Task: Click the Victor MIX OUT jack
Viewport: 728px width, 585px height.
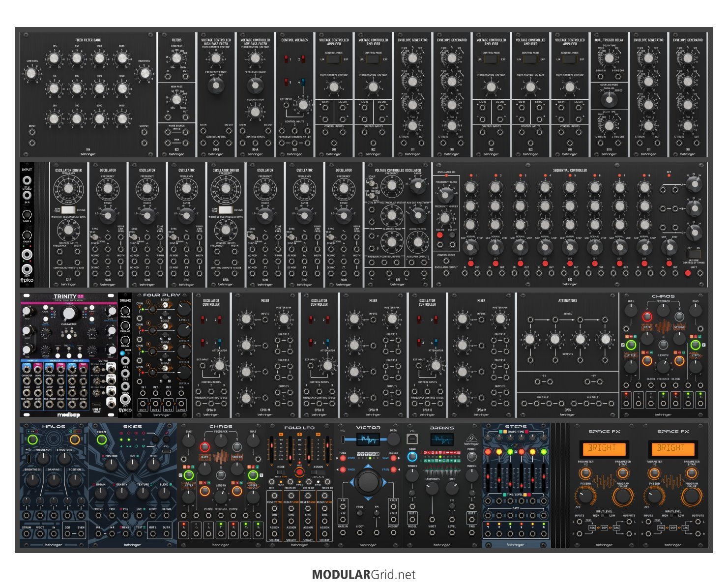Action: [x=393, y=533]
